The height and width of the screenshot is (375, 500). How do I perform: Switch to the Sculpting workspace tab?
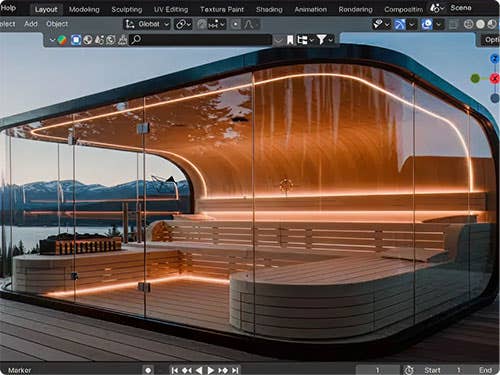127,10
